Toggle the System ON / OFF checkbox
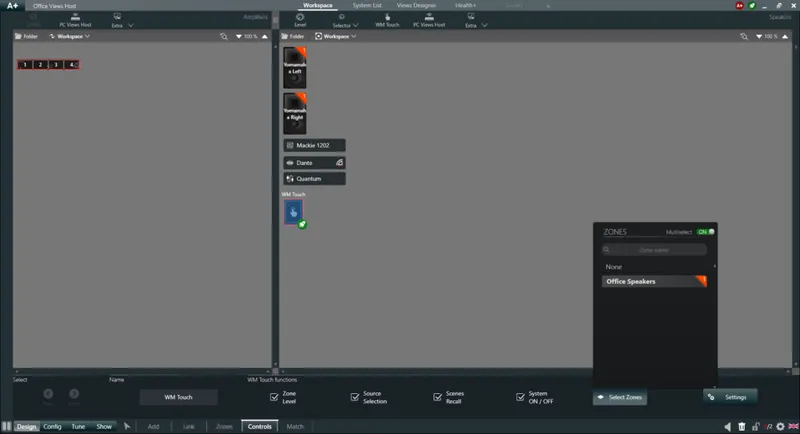The height and width of the screenshot is (434, 800). click(520, 397)
